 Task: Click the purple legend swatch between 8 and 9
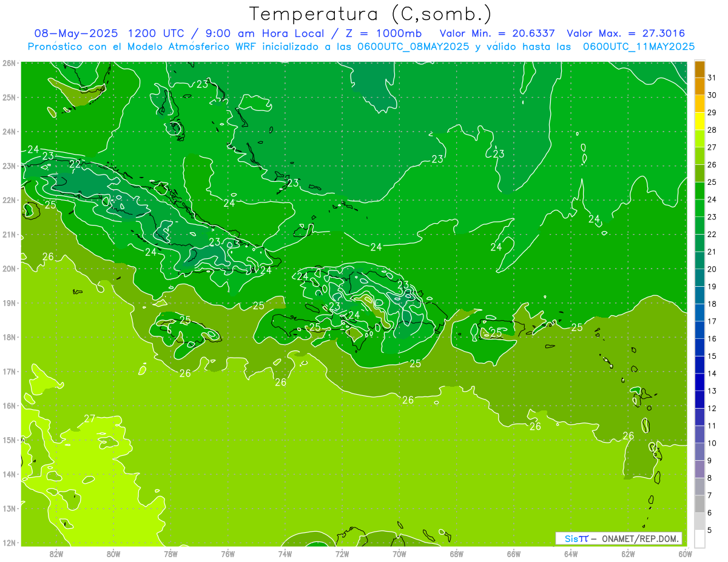tap(699, 469)
